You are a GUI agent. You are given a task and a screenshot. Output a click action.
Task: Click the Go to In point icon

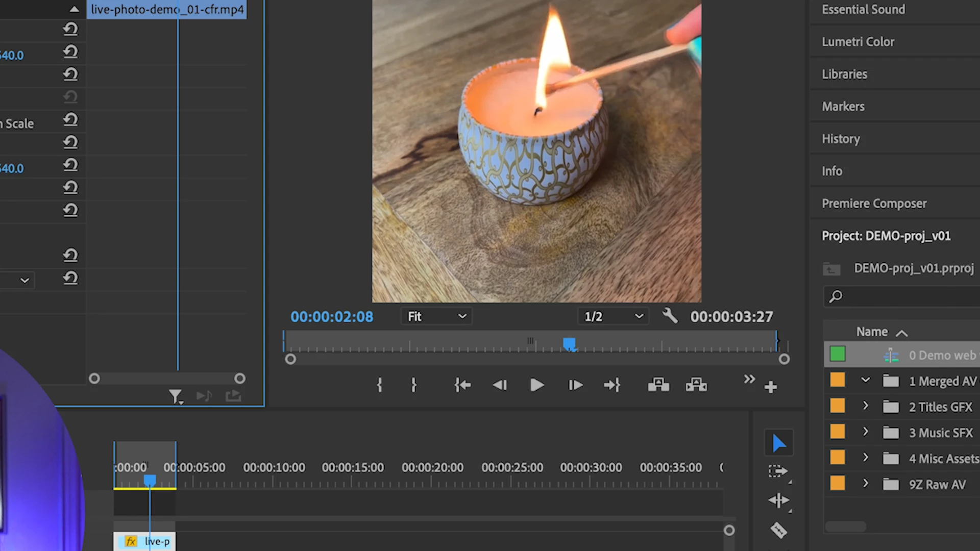pyautogui.click(x=462, y=385)
